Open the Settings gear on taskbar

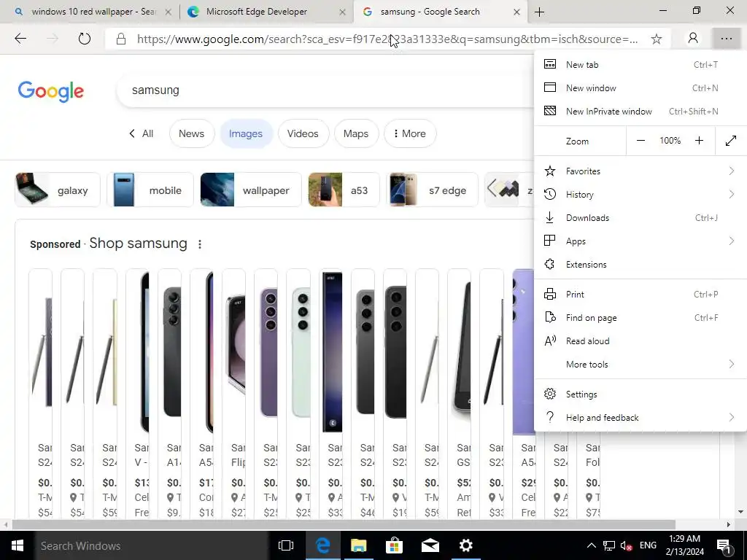click(x=466, y=545)
